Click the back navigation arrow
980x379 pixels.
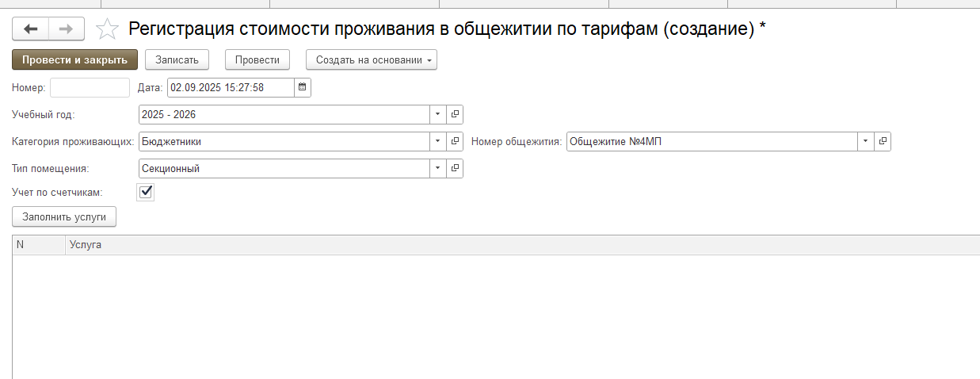pos(31,29)
